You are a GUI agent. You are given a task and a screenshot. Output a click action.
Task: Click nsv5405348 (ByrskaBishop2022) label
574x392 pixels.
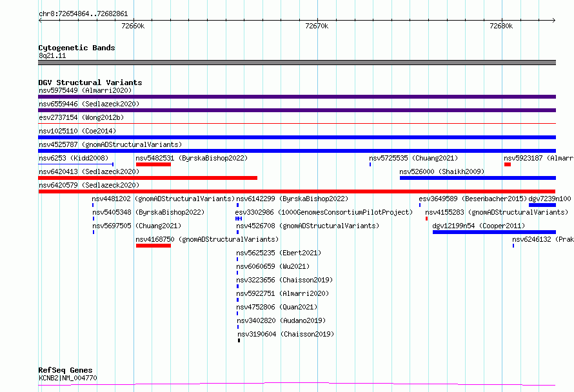[148, 212]
